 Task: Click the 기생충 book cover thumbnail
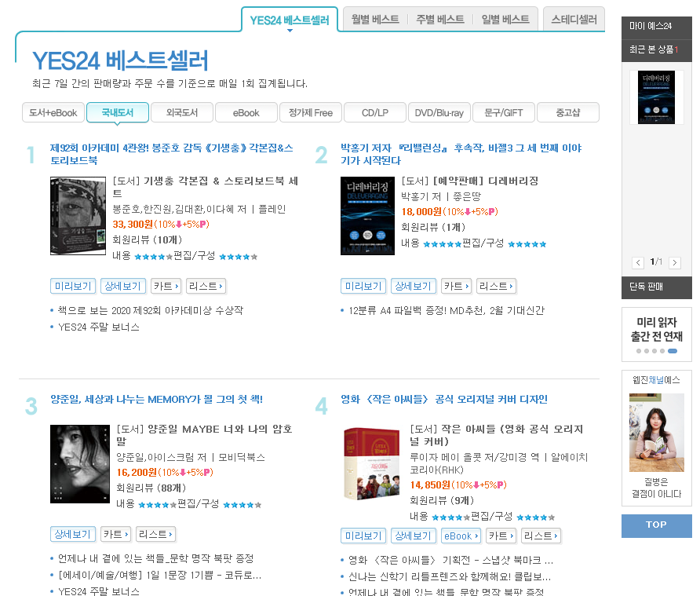click(x=78, y=216)
